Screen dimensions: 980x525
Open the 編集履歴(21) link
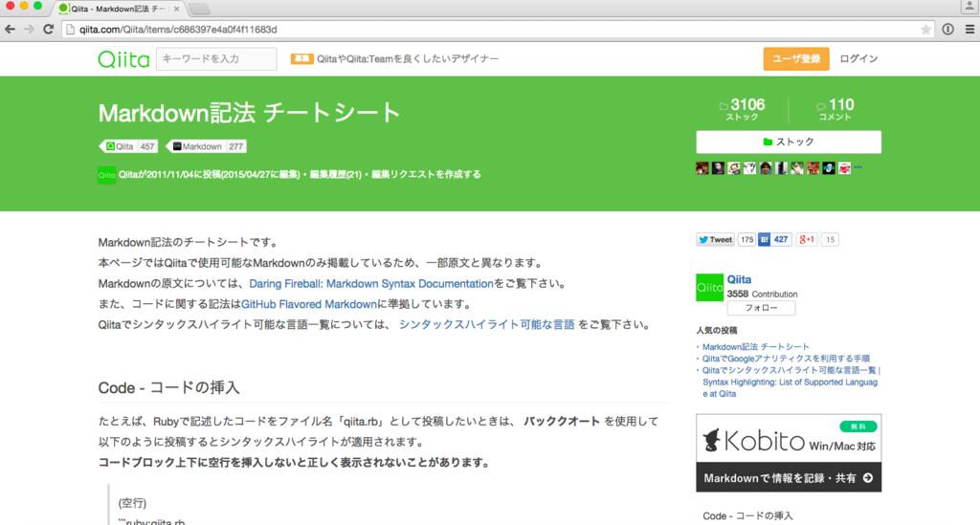click(x=336, y=175)
